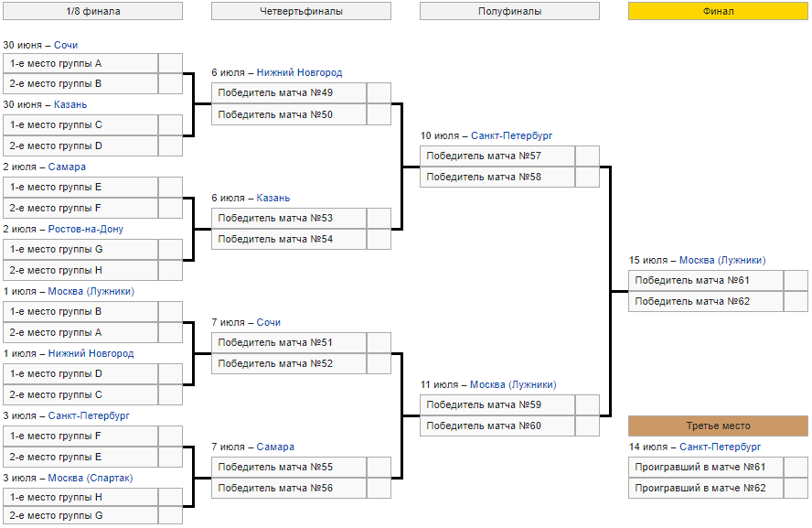
Task: Click Победитель матча №52 cell
Action: [x=289, y=364]
